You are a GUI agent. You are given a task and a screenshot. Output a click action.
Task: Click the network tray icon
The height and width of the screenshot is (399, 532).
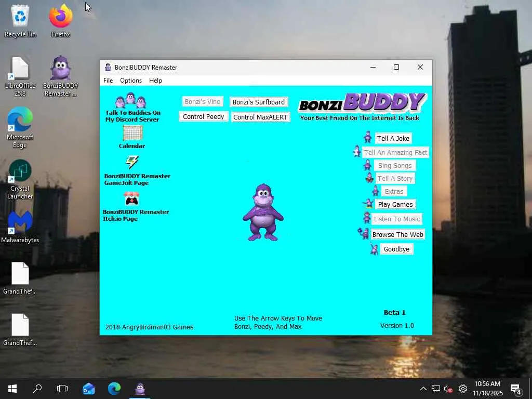pyautogui.click(x=436, y=389)
